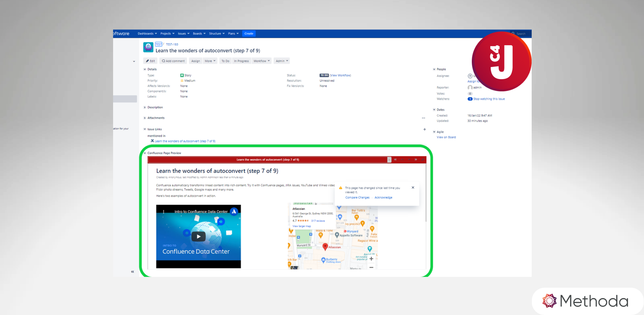
Task: Expand the Description section
Action: click(x=145, y=107)
